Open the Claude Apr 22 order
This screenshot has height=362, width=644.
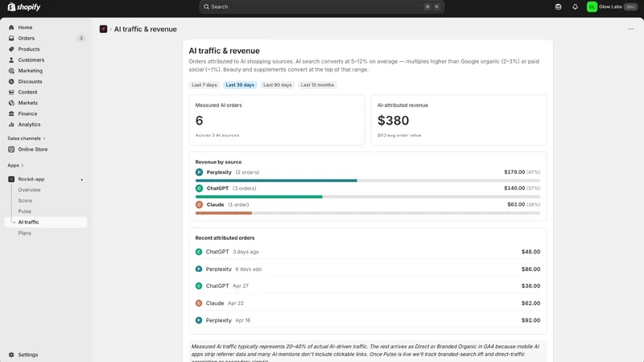(368, 303)
